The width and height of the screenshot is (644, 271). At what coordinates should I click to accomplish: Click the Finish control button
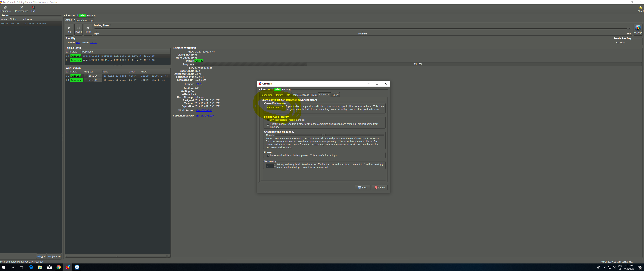88,29
